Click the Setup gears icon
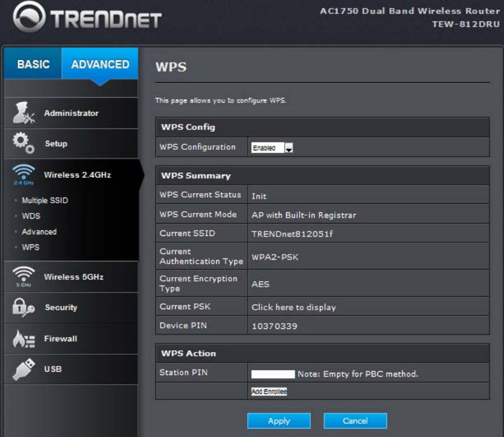Viewport: 504px width, 437px height. (23, 143)
